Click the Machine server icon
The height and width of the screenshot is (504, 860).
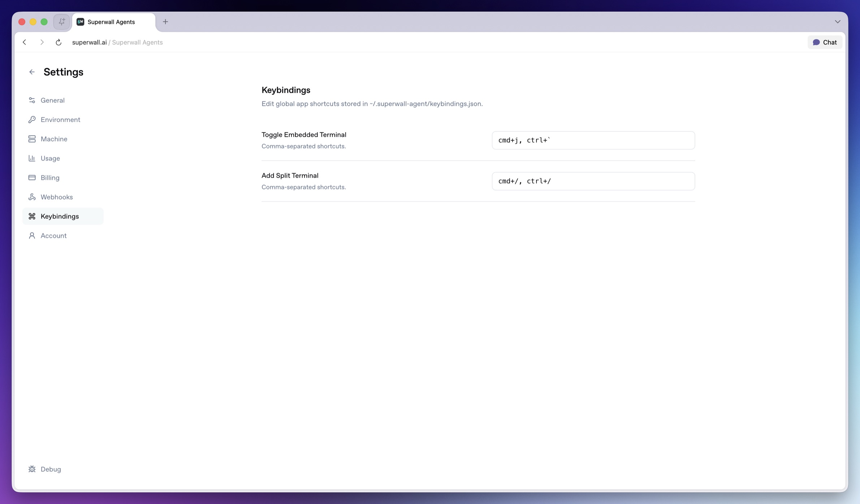[32, 139]
